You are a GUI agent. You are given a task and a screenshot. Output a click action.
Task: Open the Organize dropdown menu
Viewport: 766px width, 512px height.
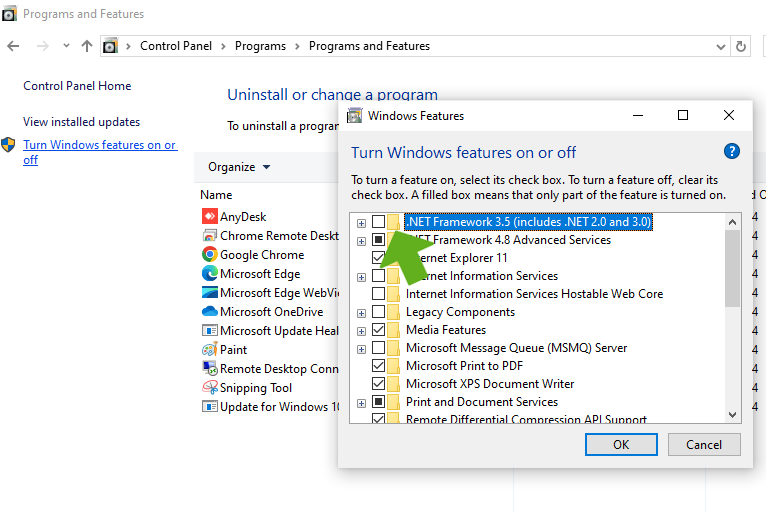click(239, 167)
